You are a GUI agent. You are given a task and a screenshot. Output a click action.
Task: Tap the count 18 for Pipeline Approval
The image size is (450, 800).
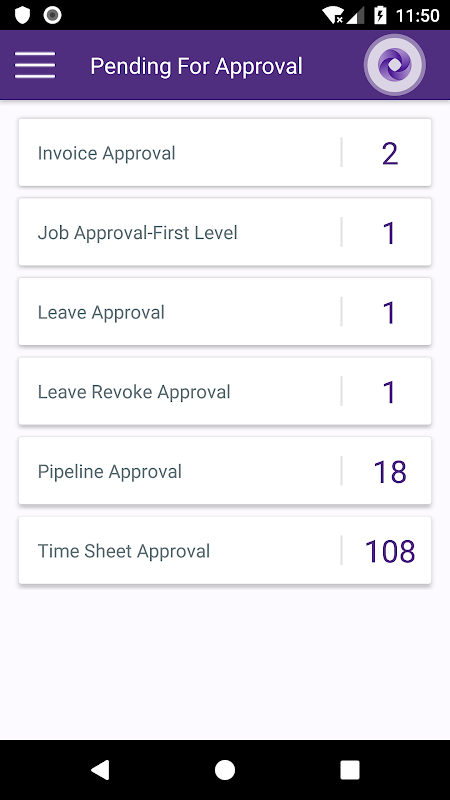click(390, 472)
